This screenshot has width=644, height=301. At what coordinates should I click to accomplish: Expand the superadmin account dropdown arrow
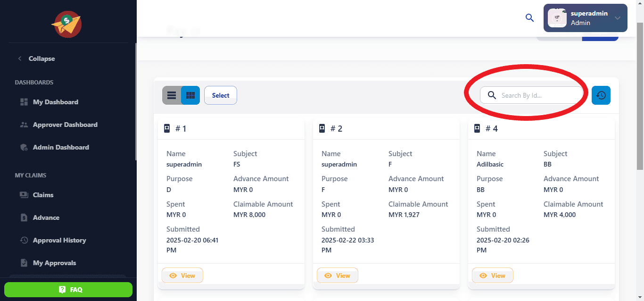(618, 18)
